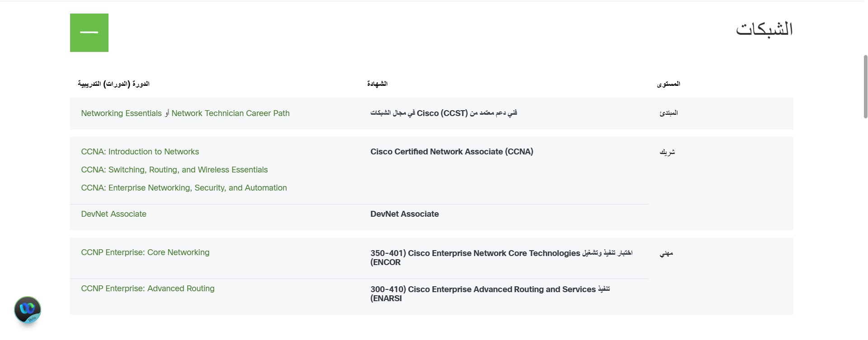868x340 pixels.
Task: Open the CCNP Enterprise: Core Networking link
Action: pos(145,252)
